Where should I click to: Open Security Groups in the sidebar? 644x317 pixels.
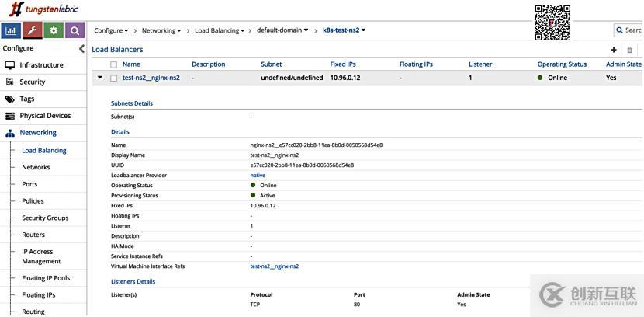[x=45, y=218]
